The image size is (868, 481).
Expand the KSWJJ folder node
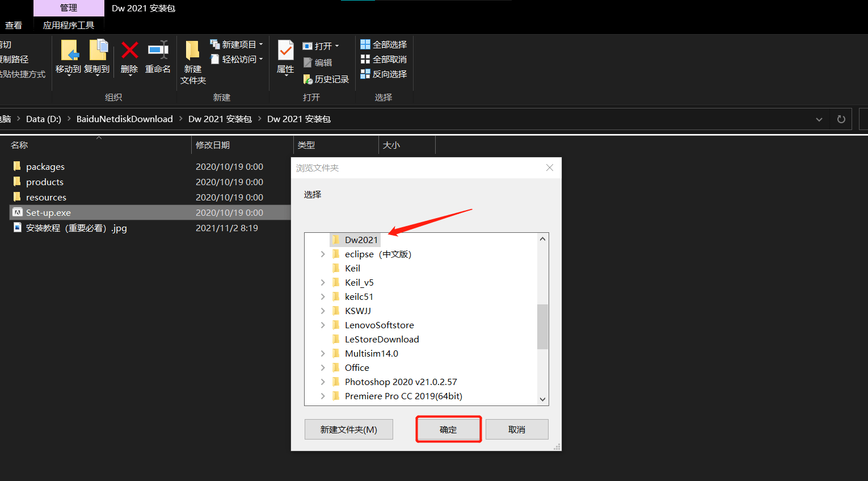(x=323, y=311)
